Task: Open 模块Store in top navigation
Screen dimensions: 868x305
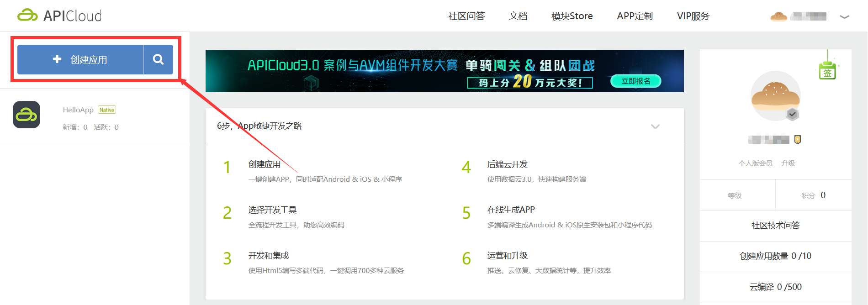Action: [x=572, y=16]
